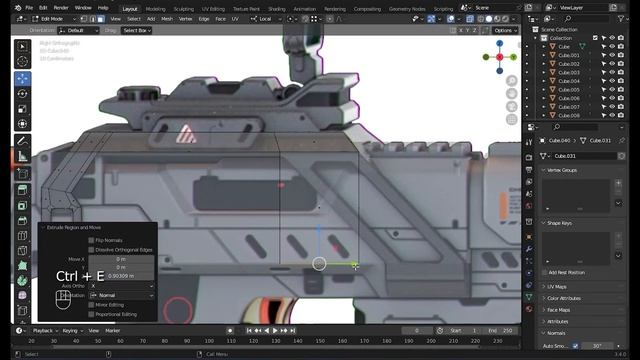The image size is (640, 360).
Task: Open the Orientation Normal dropdown
Action: pos(122,295)
